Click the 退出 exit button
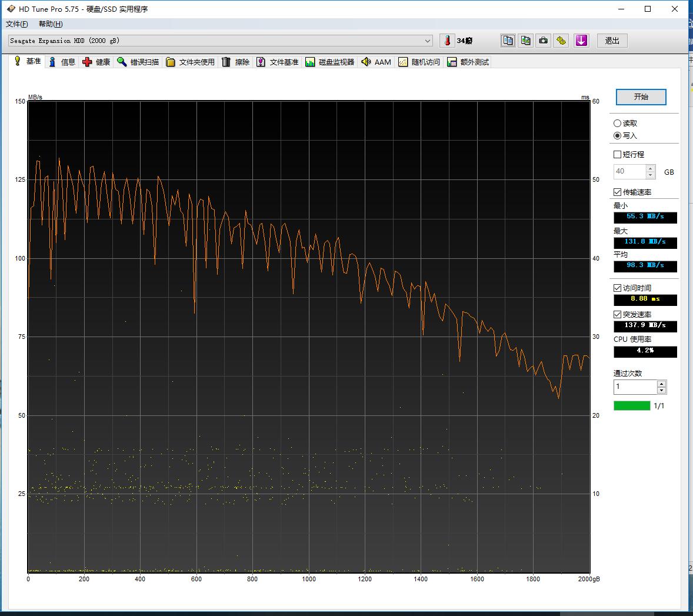Image resolution: width=693 pixels, height=616 pixels. pos(612,41)
